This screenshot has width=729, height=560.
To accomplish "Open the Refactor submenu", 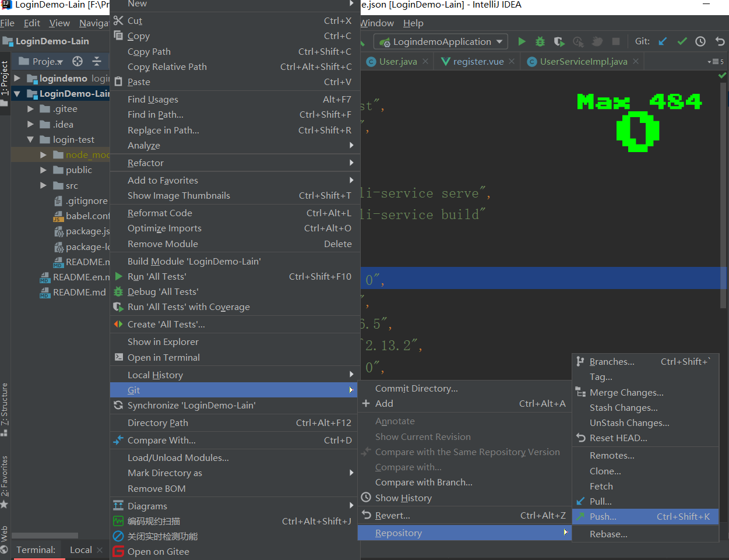I will pos(235,163).
